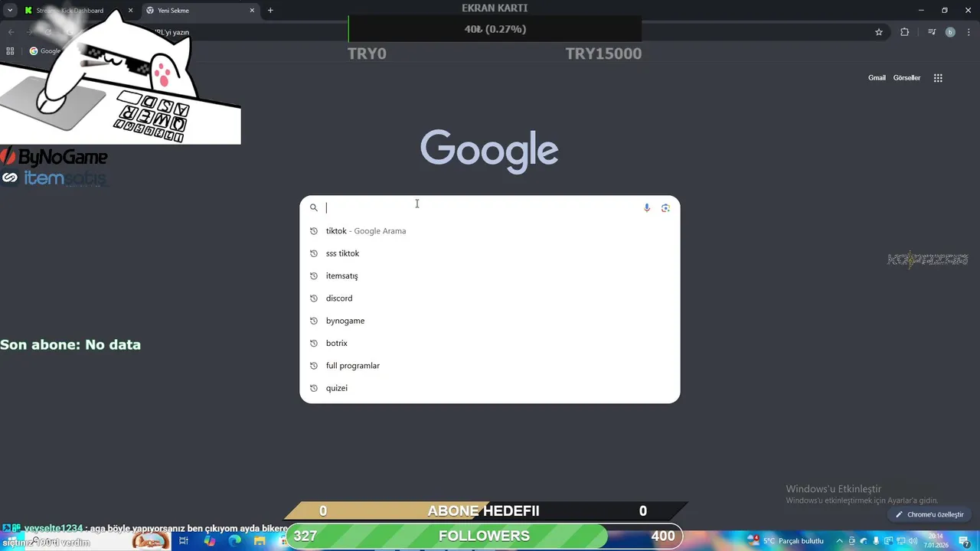The height and width of the screenshot is (551, 980).
Task: Open the weather widget showing 5°C
Action: [x=786, y=541]
